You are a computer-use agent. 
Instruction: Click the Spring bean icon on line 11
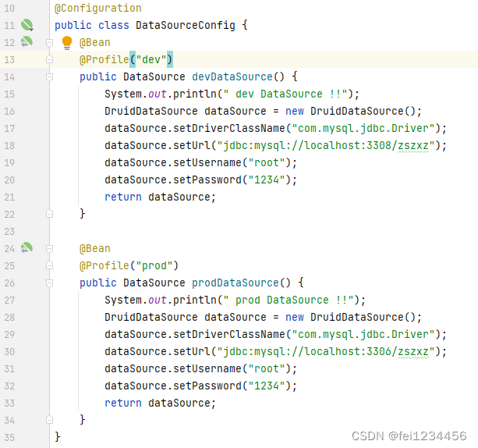click(27, 25)
